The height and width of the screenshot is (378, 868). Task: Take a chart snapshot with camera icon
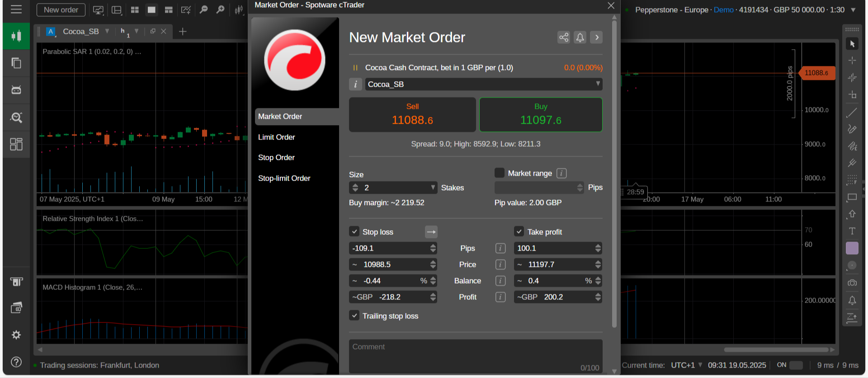tap(852, 283)
